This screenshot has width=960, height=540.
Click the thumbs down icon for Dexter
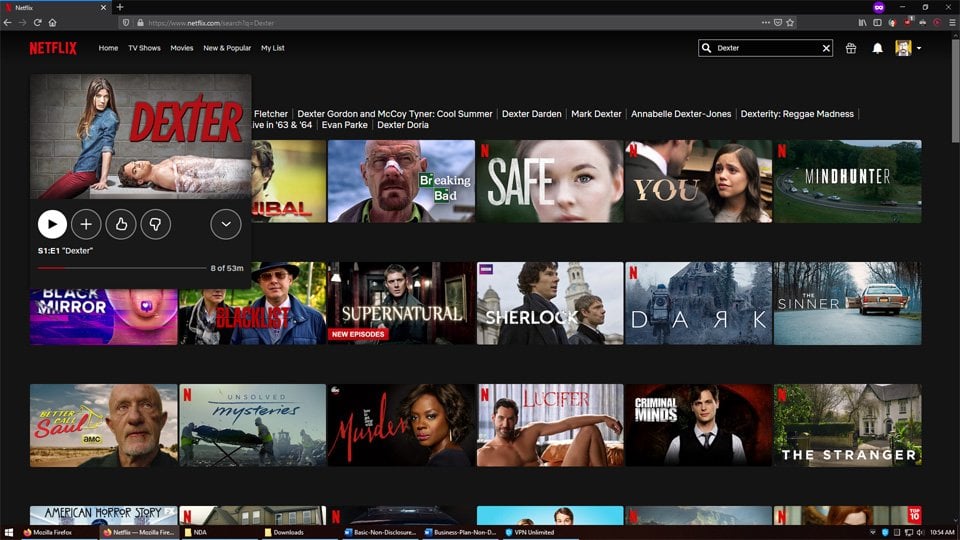tap(155, 224)
